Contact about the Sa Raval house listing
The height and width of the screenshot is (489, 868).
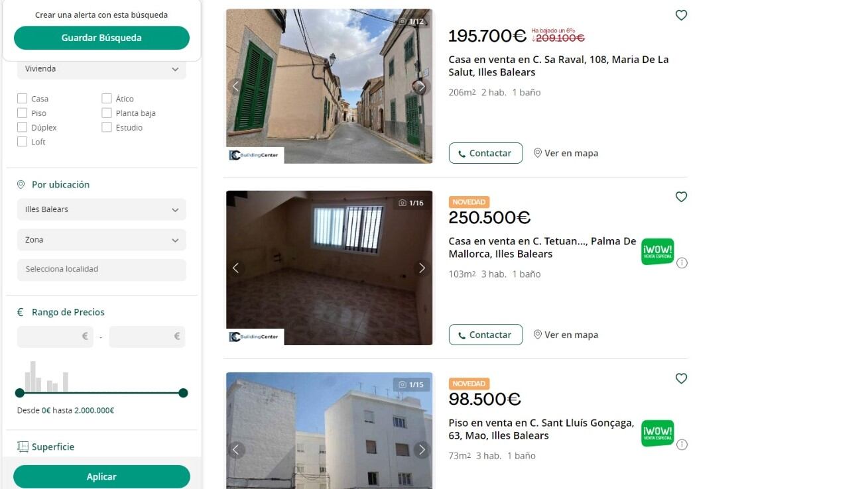point(485,153)
